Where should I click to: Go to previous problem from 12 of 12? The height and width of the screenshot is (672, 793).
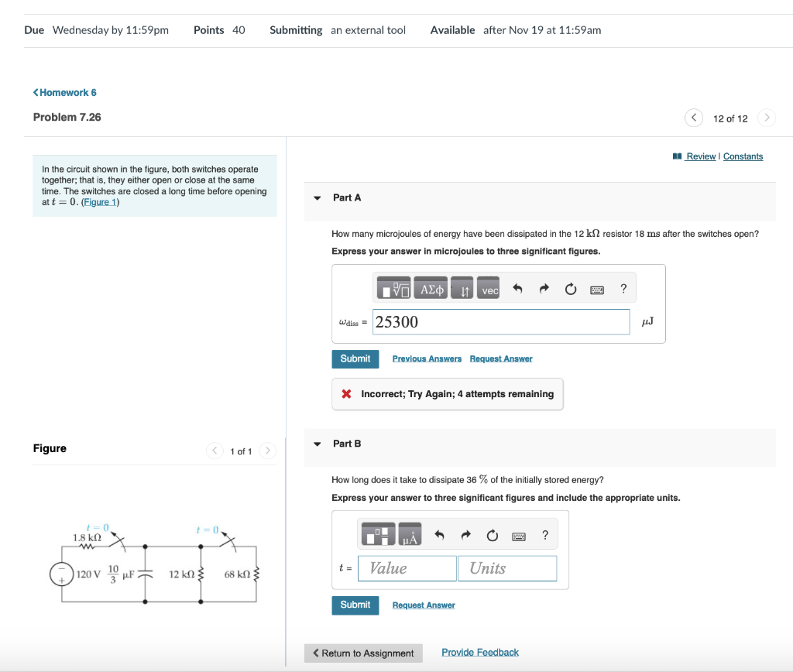tap(694, 118)
